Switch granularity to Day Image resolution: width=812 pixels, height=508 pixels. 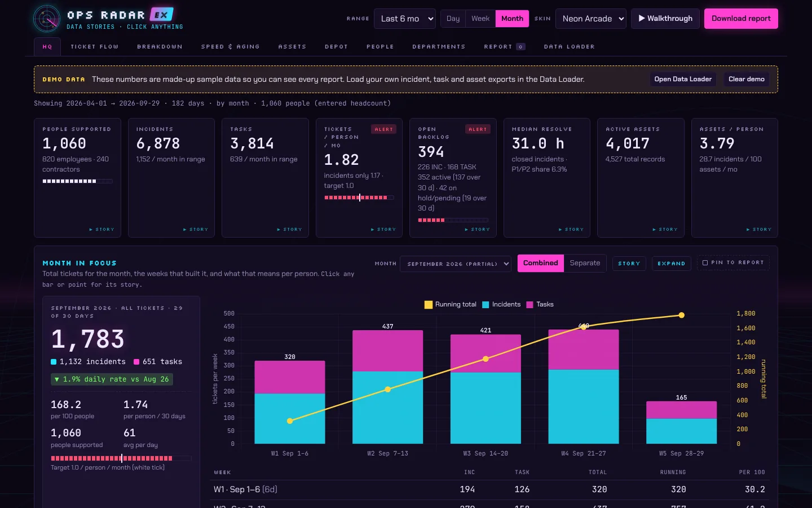(453, 19)
